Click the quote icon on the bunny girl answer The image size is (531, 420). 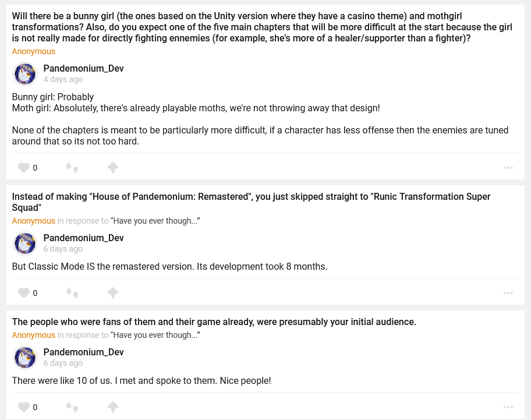tap(72, 168)
